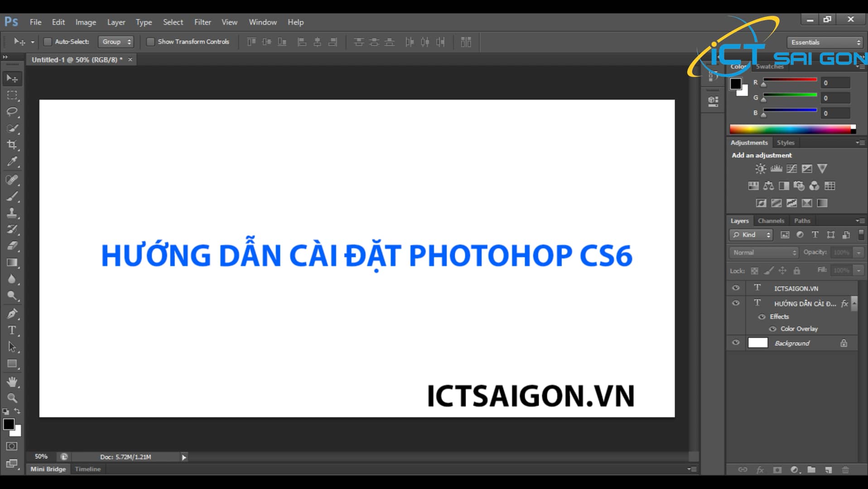Close the Untitled-1 document tab
Viewport: 868px width, 489px height.
coord(130,60)
